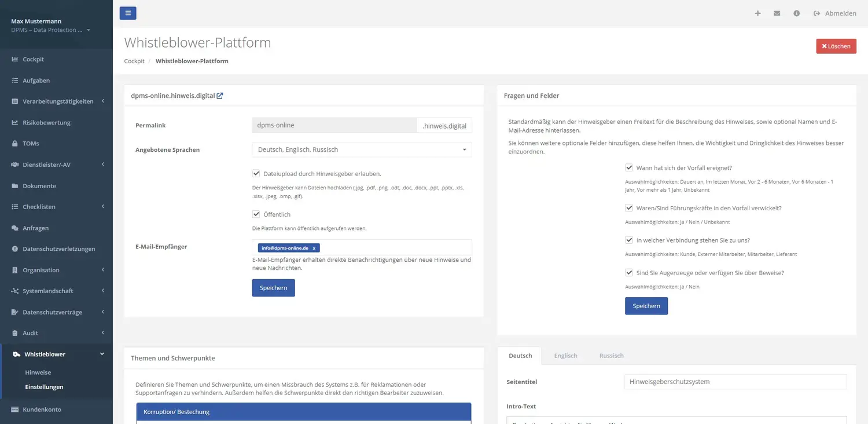The height and width of the screenshot is (424, 868).
Task: Switch to the Englisch tab
Action: tap(565, 356)
